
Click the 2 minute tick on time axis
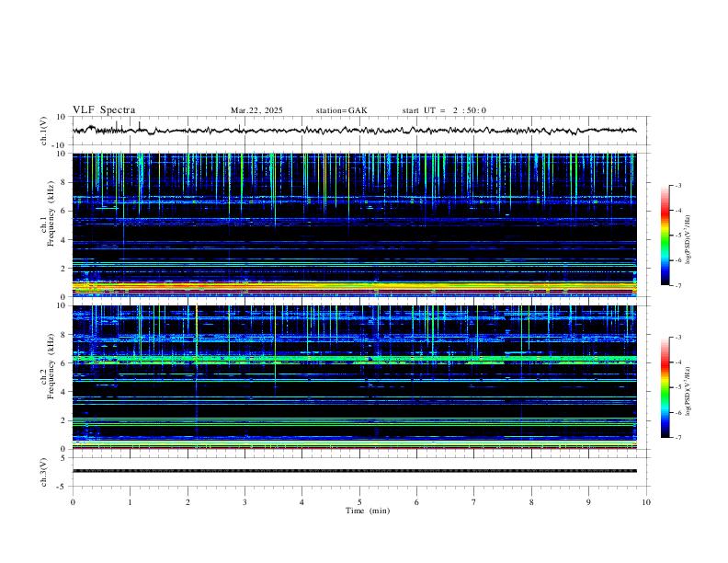[188, 502]
